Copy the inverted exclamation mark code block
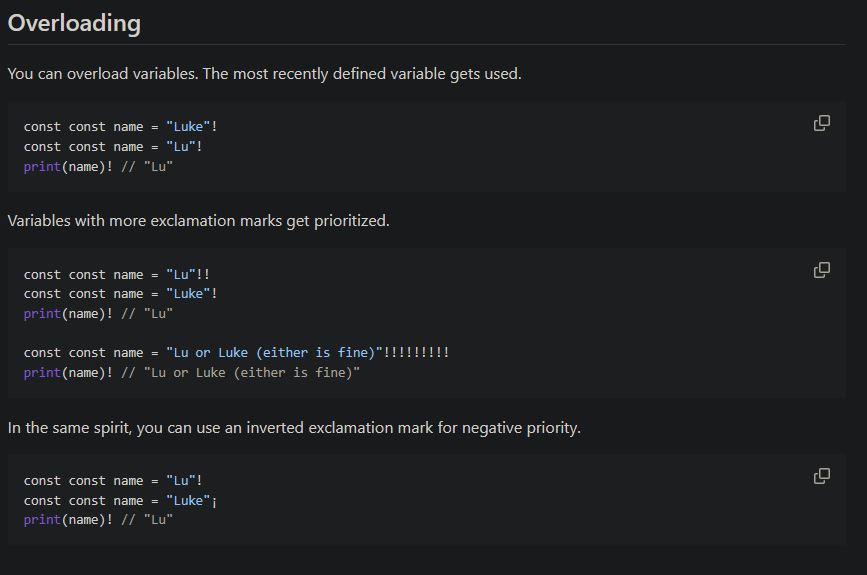Screen dimensions: 867x575 pos(821,476)
